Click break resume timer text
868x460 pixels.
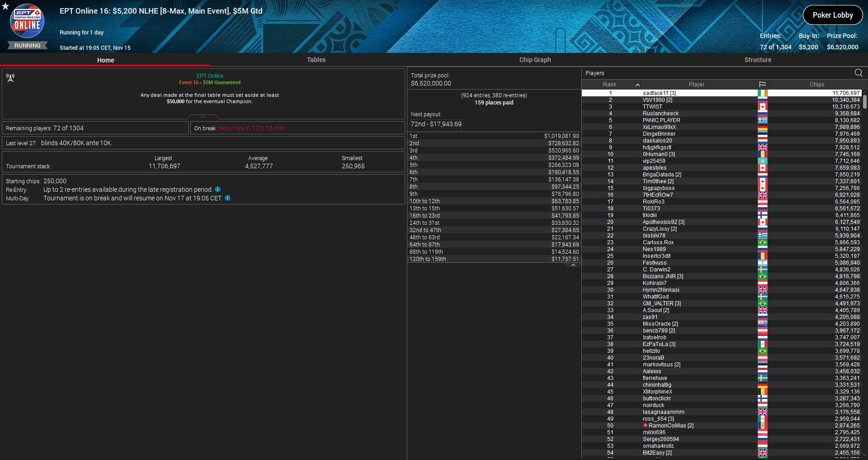(251, 128)
